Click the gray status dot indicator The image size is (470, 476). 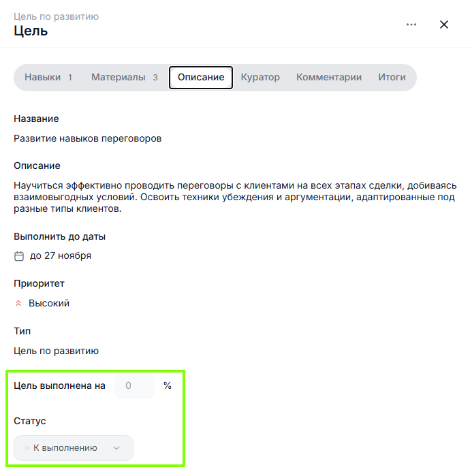click(x=27, y=448)
